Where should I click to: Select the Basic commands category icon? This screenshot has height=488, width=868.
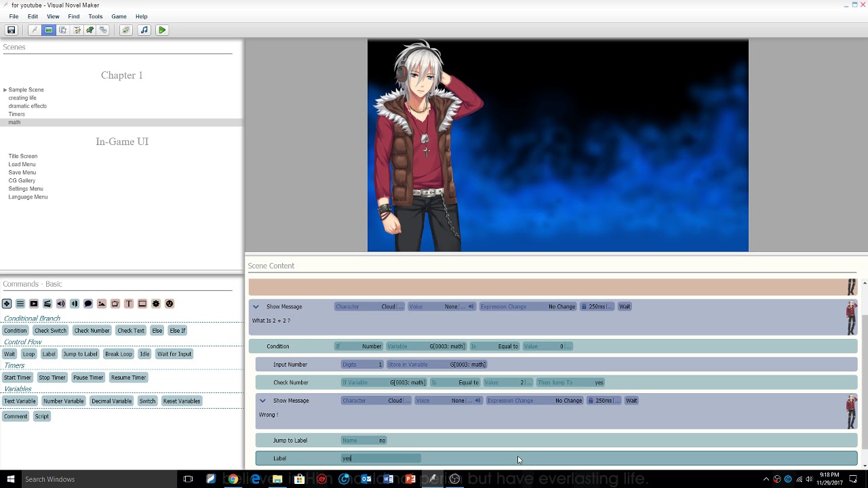pos(7,304)
